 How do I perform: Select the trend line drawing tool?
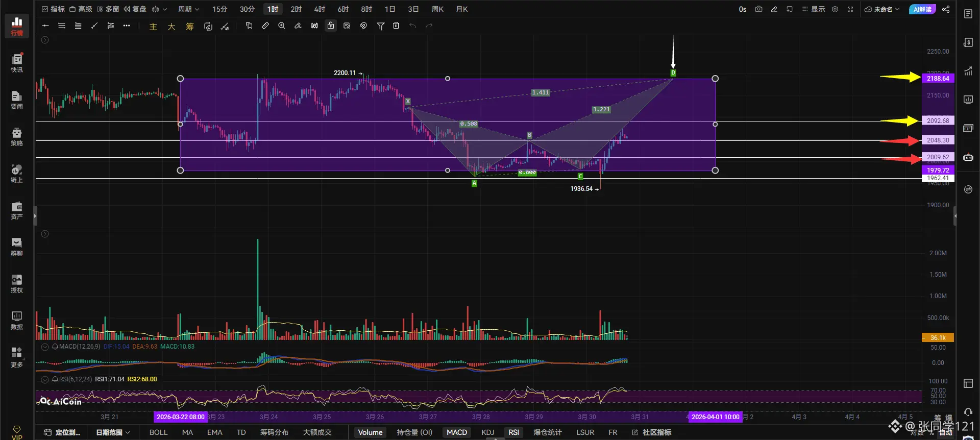click(94, 26)
